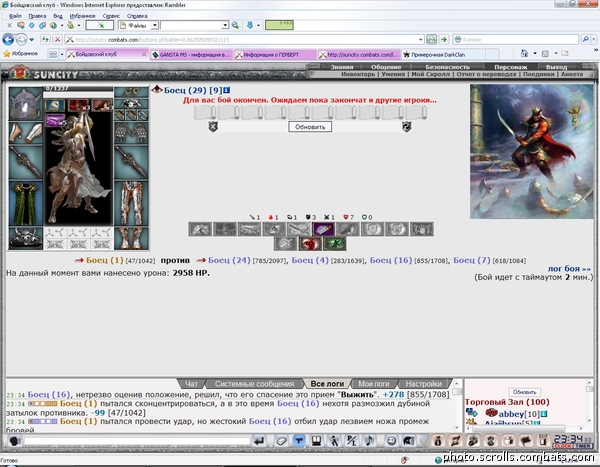
Task: Switch to the Информация о ГЕРБЕРТ tab
Action: pyautogui.click(x=276, y=55)
